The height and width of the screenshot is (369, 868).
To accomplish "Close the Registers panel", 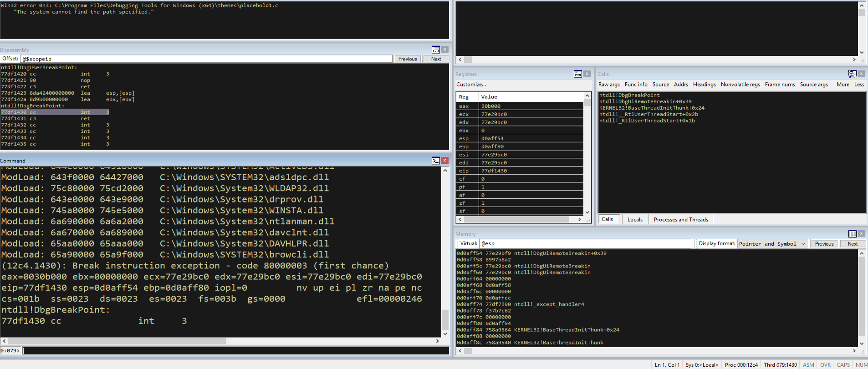I will 587,74.
